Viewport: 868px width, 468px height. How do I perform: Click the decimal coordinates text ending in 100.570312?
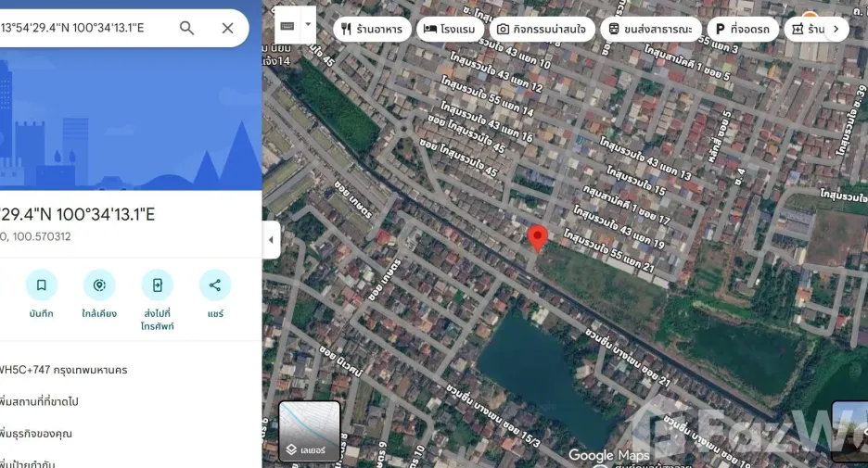35,236
